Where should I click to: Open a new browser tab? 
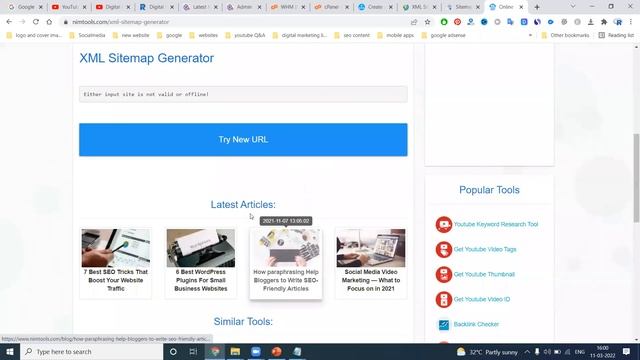point(537,7)
